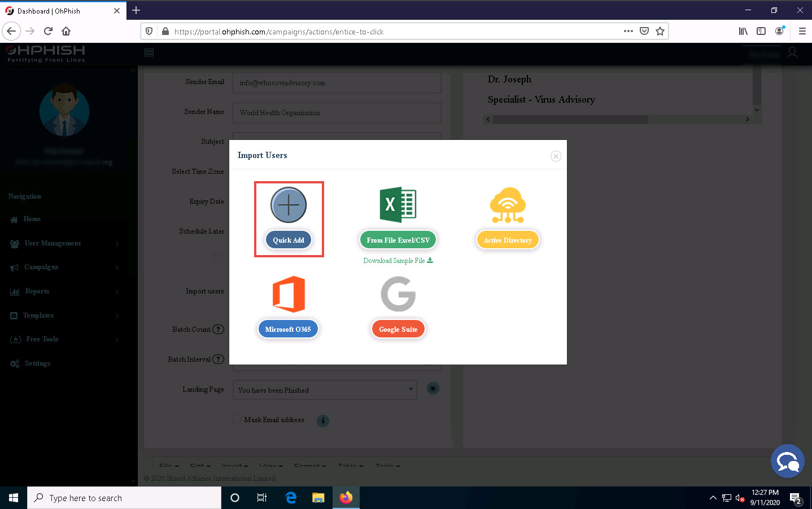
Task: Click the Excel file icon
Action: (x=398, y=204)
